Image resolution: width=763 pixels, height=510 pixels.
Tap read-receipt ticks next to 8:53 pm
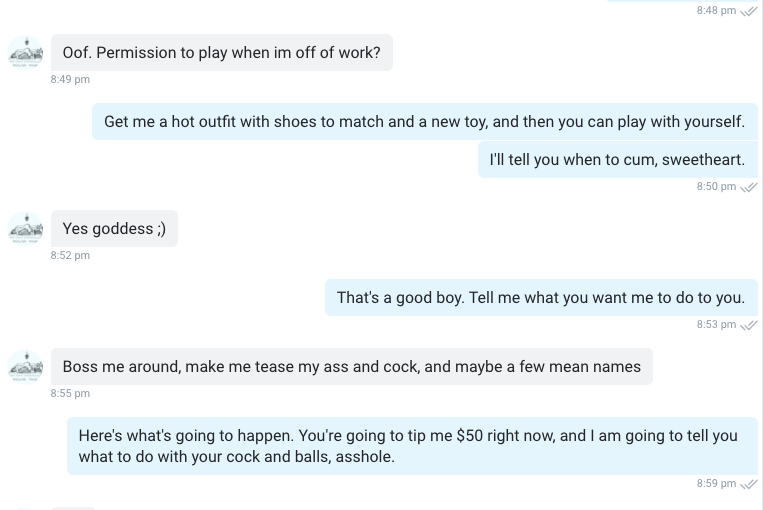point(749,325)
